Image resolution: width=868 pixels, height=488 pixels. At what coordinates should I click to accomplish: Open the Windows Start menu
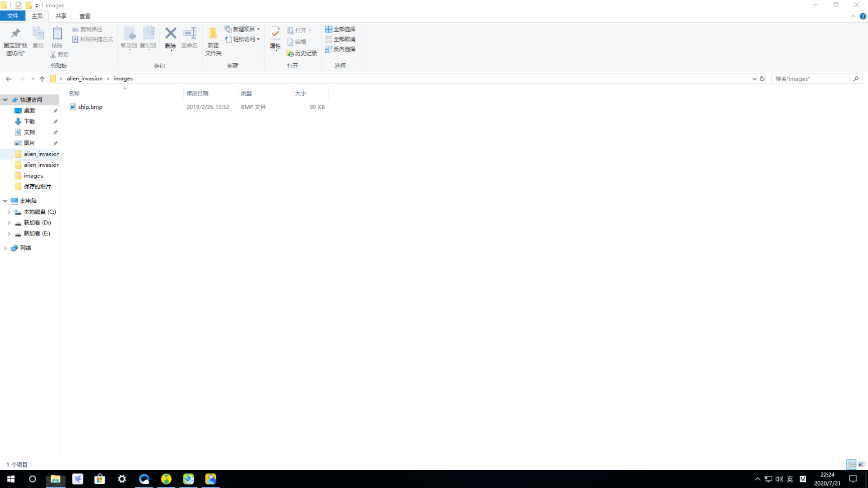coord(11,479)
